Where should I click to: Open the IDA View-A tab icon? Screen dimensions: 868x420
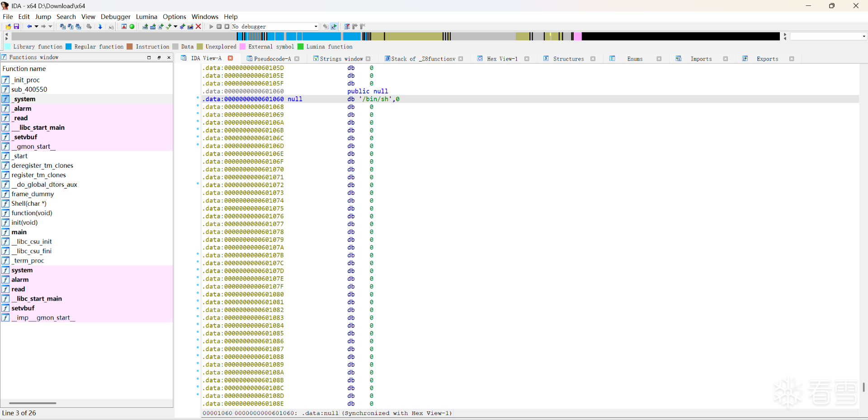pyautogui.click(x=184, y=58)
